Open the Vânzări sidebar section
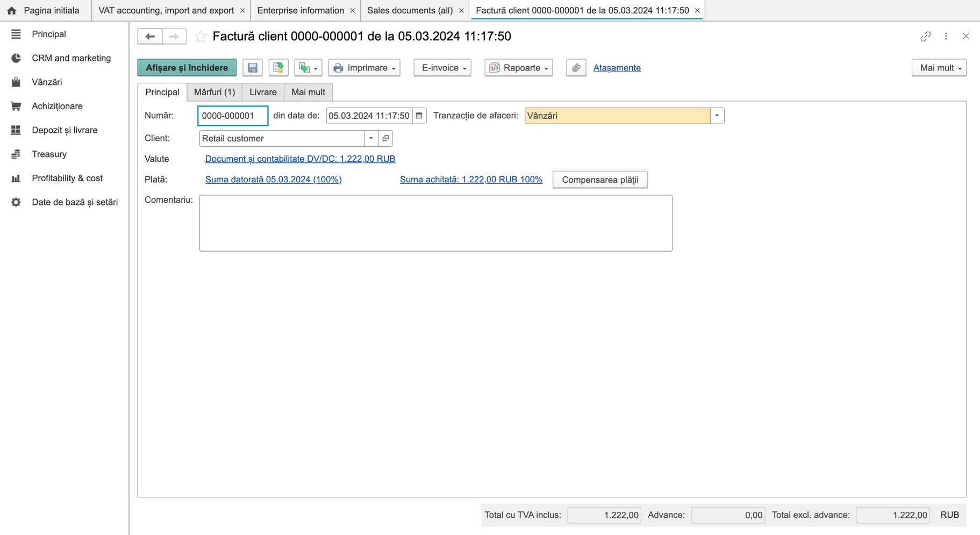The image size is (980, 535). point(47,82)
